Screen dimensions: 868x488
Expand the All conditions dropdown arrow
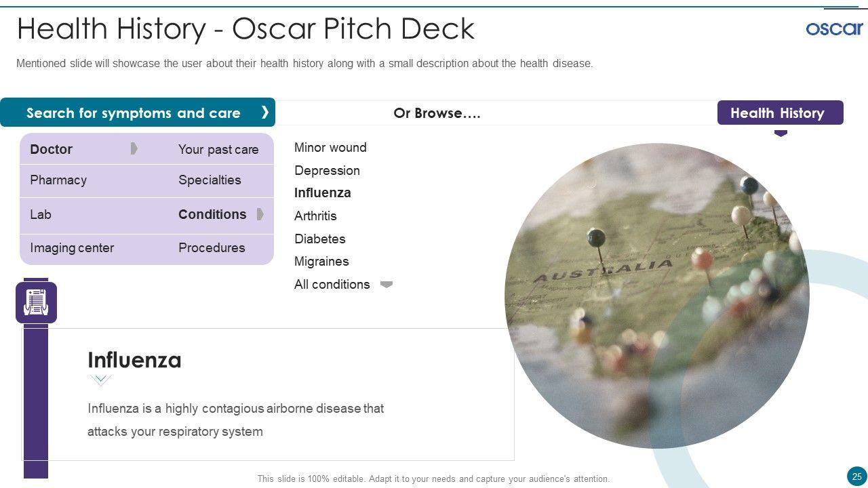pos(387,285)
